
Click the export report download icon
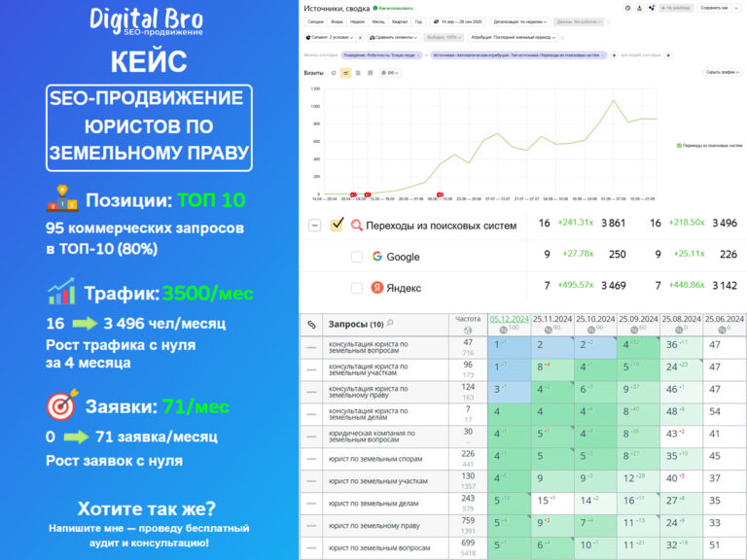pos(639,8)
